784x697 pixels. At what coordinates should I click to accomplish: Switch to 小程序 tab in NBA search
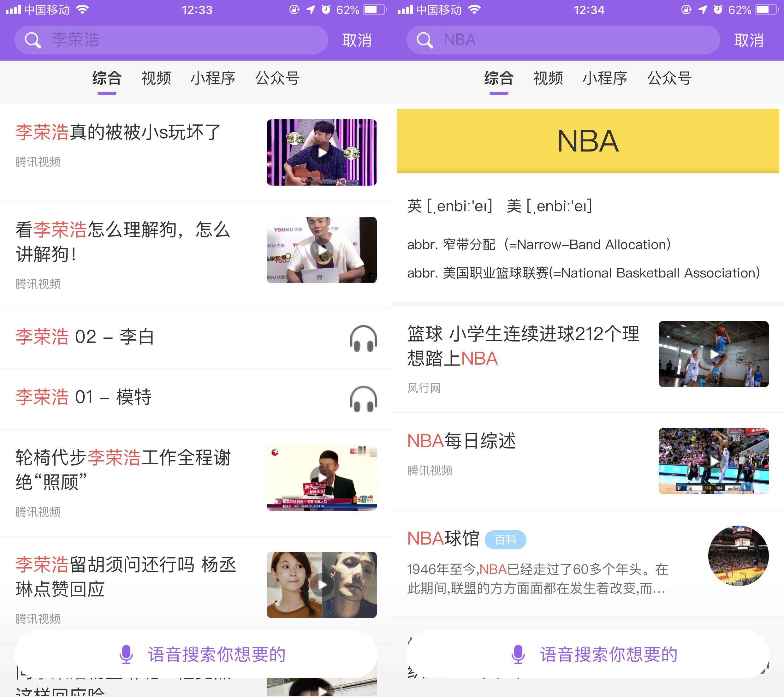pos(605,78)
